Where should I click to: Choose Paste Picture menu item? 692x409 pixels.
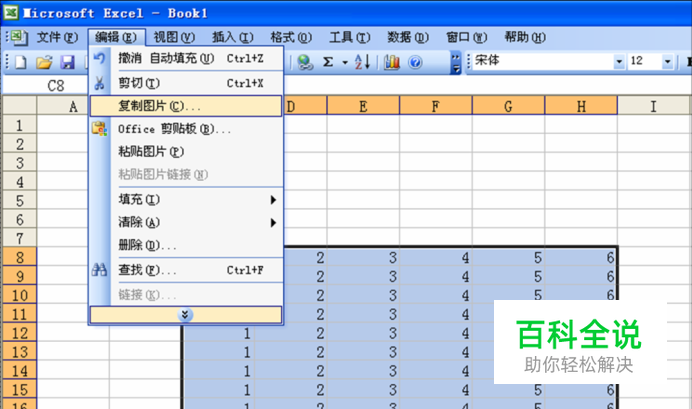coord(185,152)
